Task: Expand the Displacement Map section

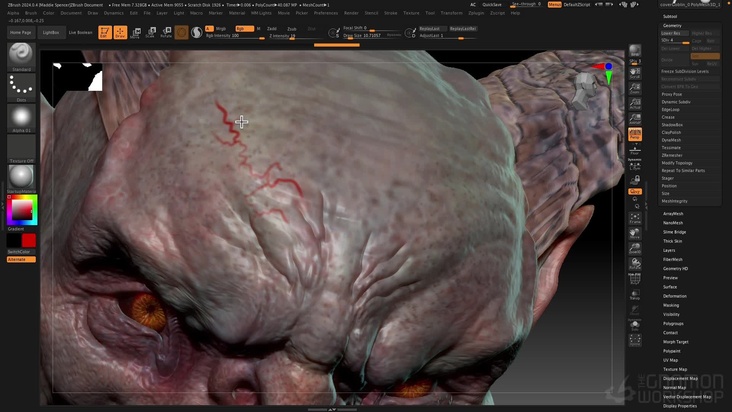Action: [x=681, y=378]
